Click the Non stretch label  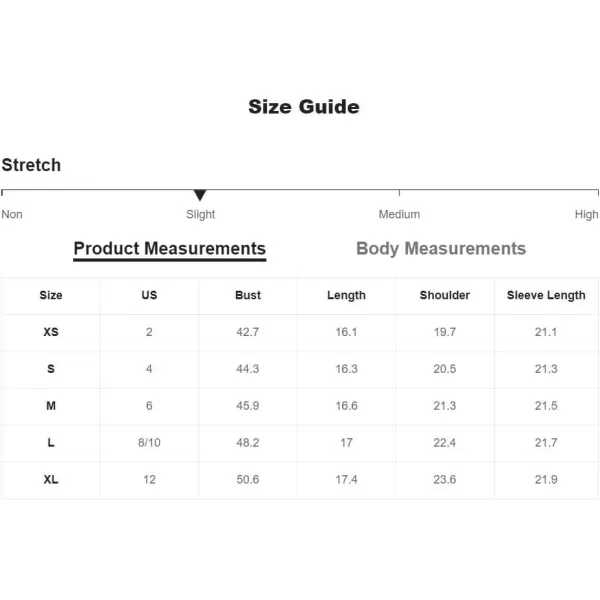12,214
